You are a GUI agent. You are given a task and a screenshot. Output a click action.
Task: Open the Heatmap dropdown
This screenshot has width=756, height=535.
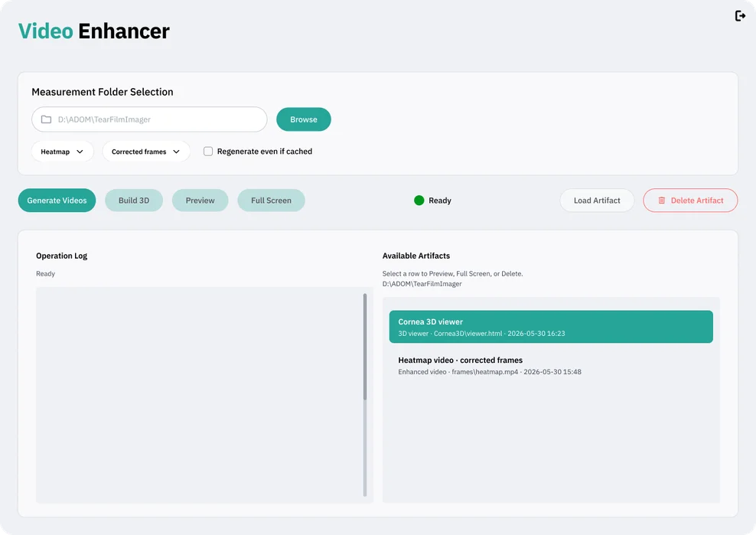coord(62,152)
